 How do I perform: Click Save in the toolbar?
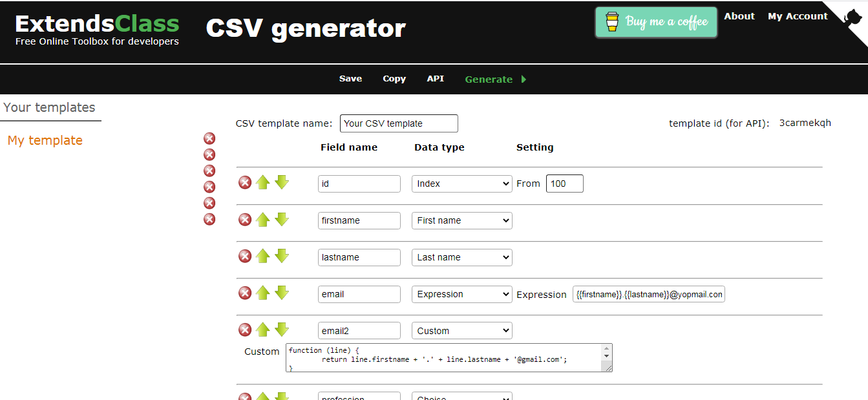(x=350, y=79)
